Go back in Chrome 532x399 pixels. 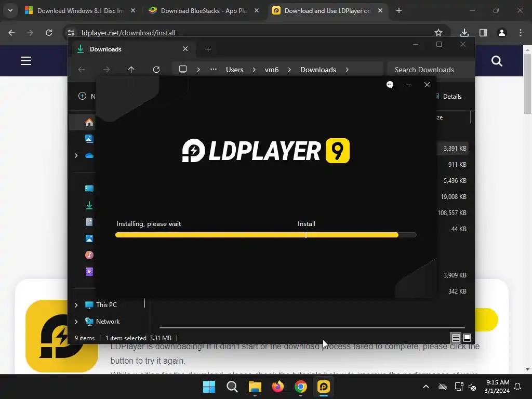coord(11,33)
